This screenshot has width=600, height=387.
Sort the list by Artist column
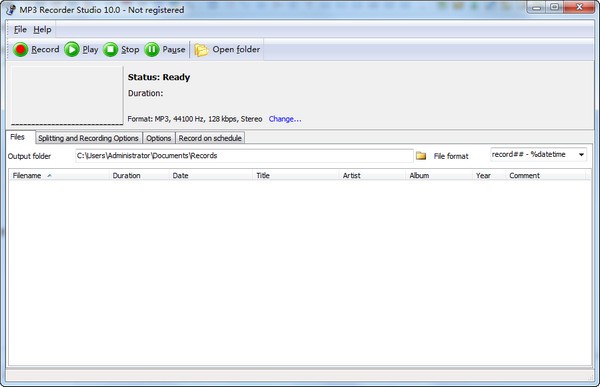coord(373,175)
